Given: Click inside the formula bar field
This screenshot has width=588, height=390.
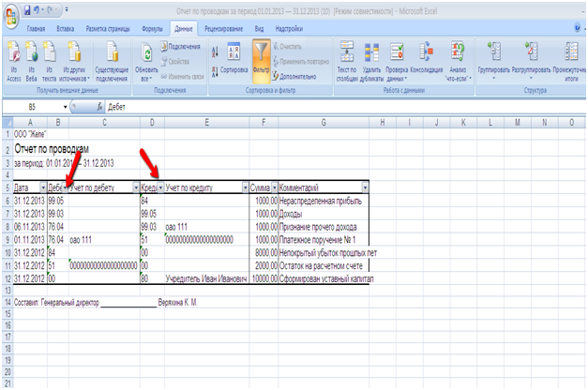Looking at the screenshot, I should [328, 108].
